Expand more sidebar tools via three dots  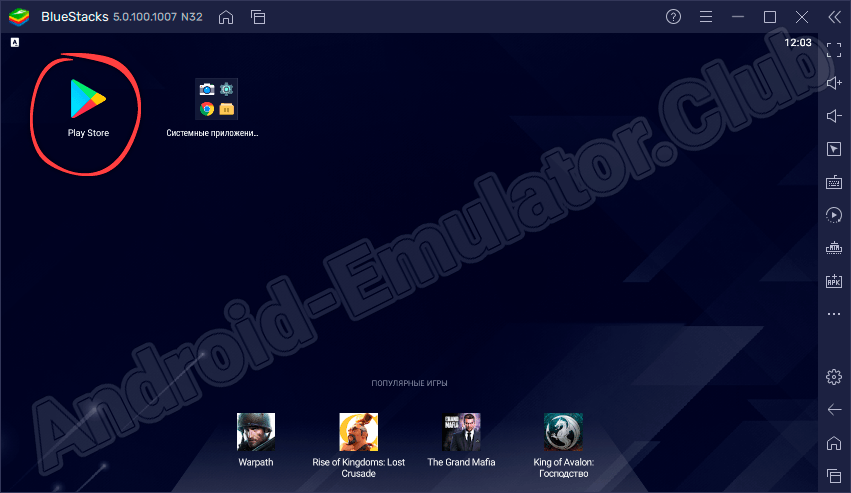[x=833, y=314]
